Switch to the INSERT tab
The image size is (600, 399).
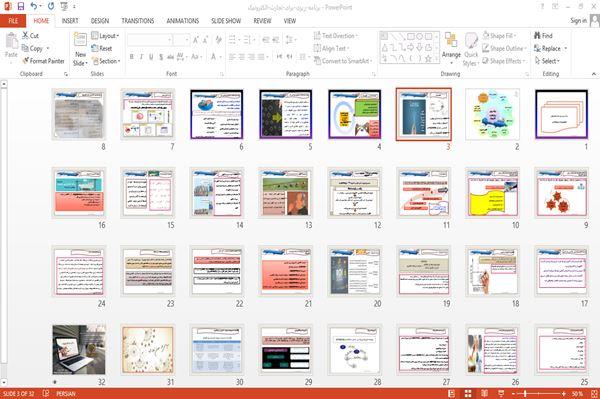(70, 21)
